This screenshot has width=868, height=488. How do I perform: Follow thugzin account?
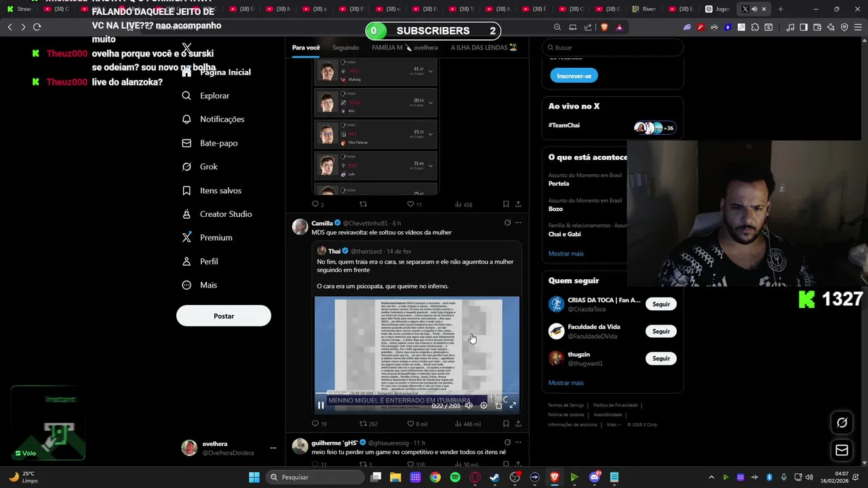(661, 359)
